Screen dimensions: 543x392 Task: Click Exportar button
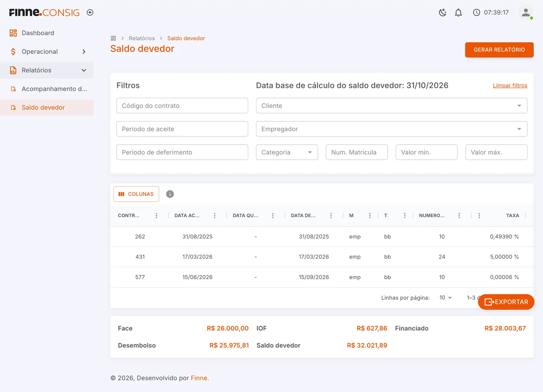coord(506,302)
